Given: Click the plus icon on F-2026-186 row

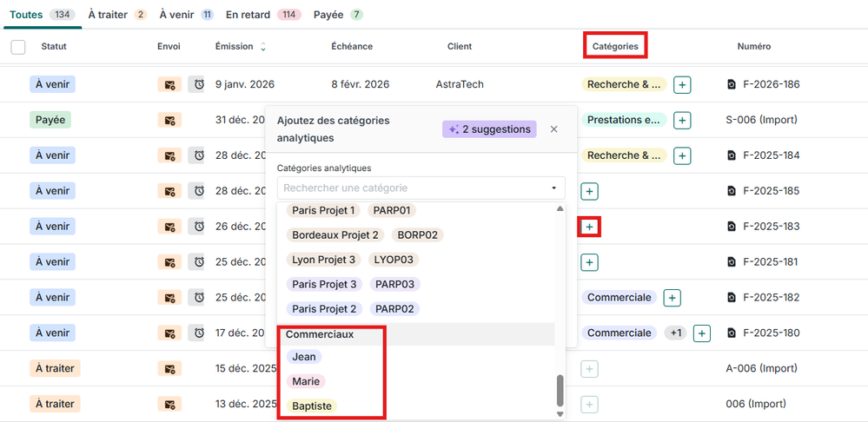Looking at the screenshot, I should (x=683, y=84).
